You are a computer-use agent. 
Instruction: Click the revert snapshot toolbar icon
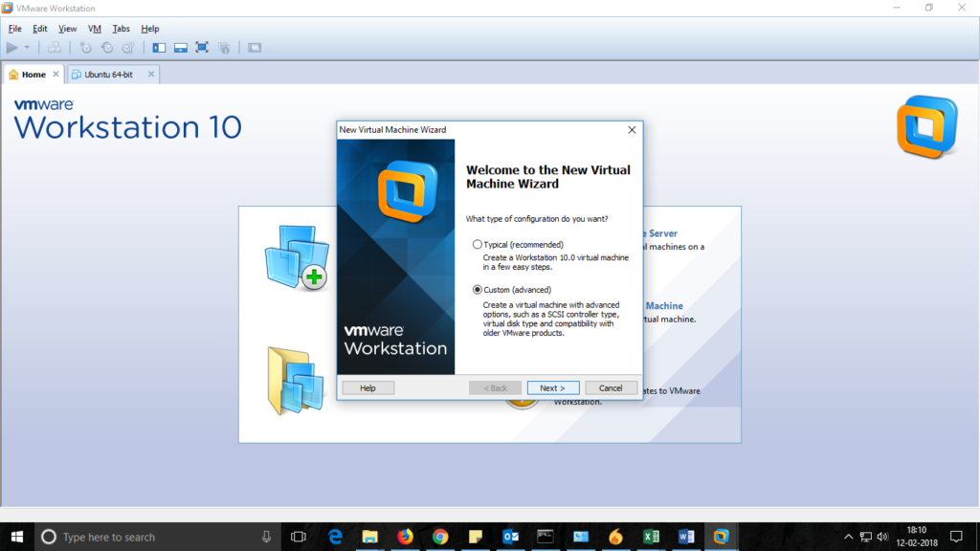click(107, 47)
